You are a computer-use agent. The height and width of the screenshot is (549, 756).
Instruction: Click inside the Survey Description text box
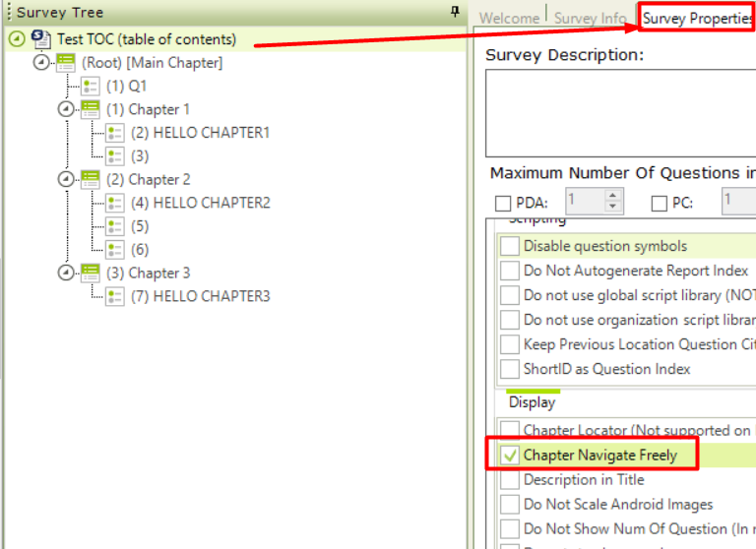(x=621, y=113)
